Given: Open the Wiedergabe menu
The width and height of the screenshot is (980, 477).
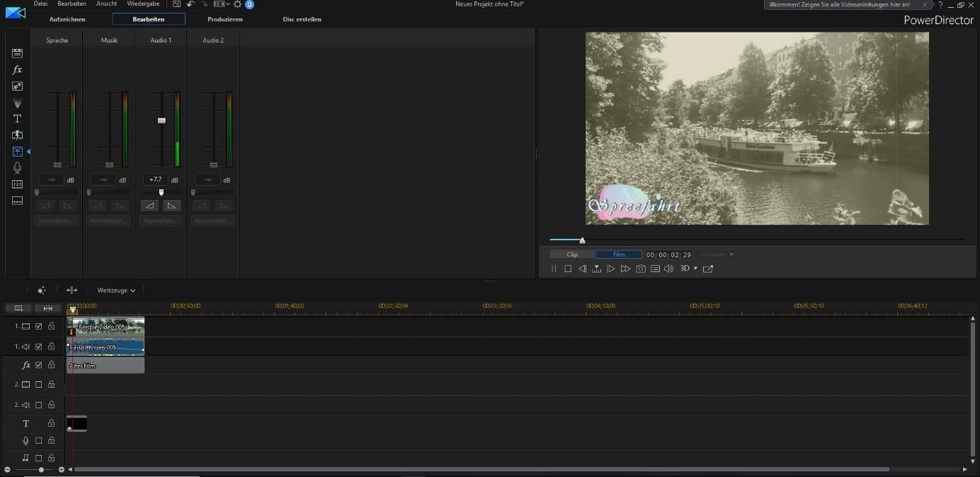Looking at the screenshot, I should point(143,4).
